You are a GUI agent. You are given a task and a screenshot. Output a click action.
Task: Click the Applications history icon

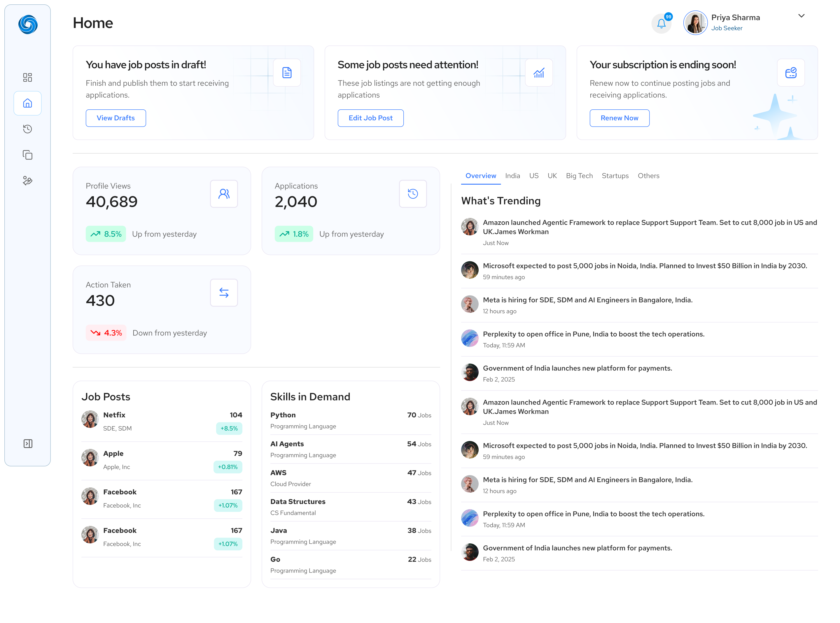(413, 193)
